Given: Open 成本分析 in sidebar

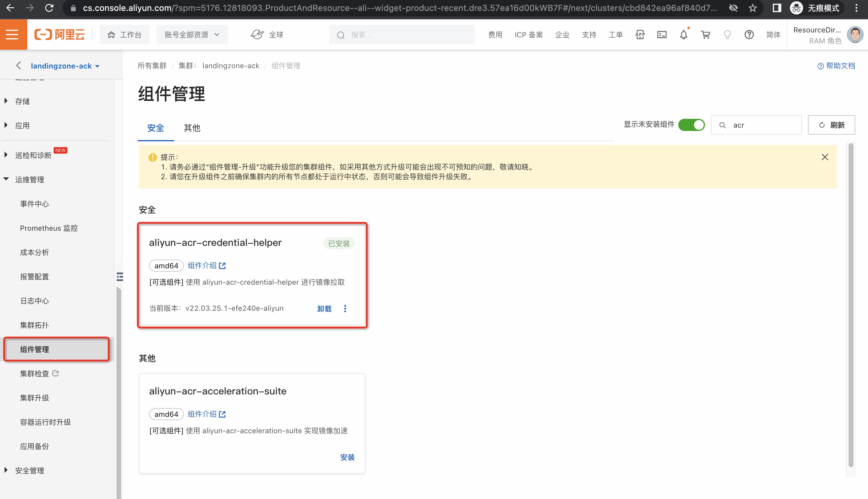Looking at the screenshot, I should click(34, 252).
